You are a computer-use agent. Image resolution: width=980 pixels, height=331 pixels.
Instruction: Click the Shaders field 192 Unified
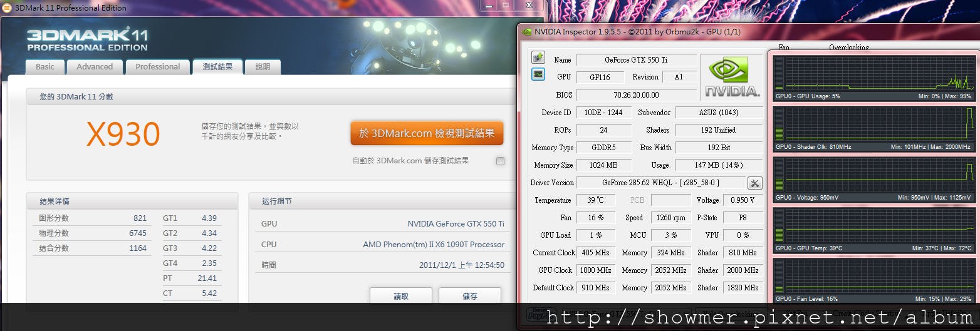(x=719, y=130)
